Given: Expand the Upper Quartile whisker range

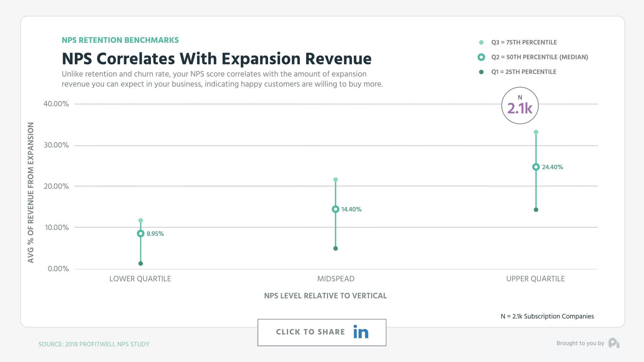Looking at the screenshot, I should click(536, 171).
